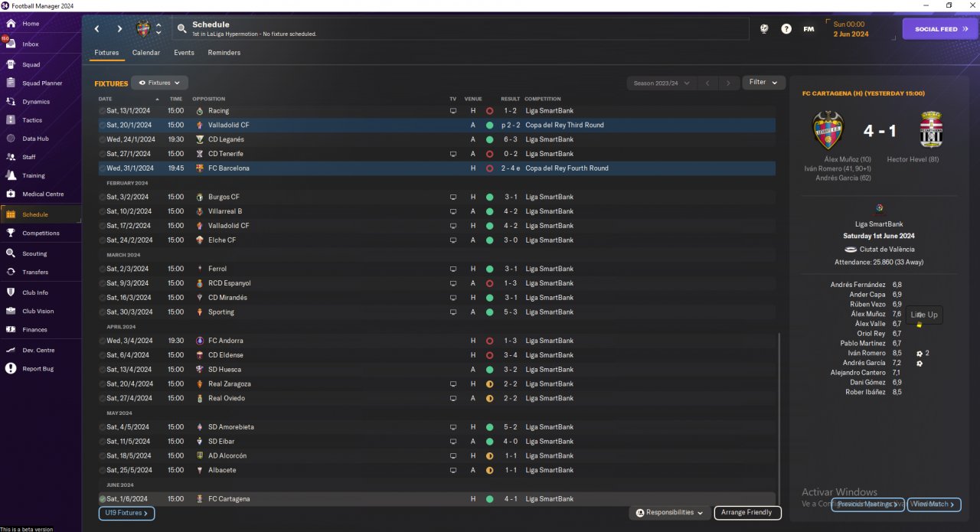
Task: Switch to the Events tab
Action: click(184, 53)
